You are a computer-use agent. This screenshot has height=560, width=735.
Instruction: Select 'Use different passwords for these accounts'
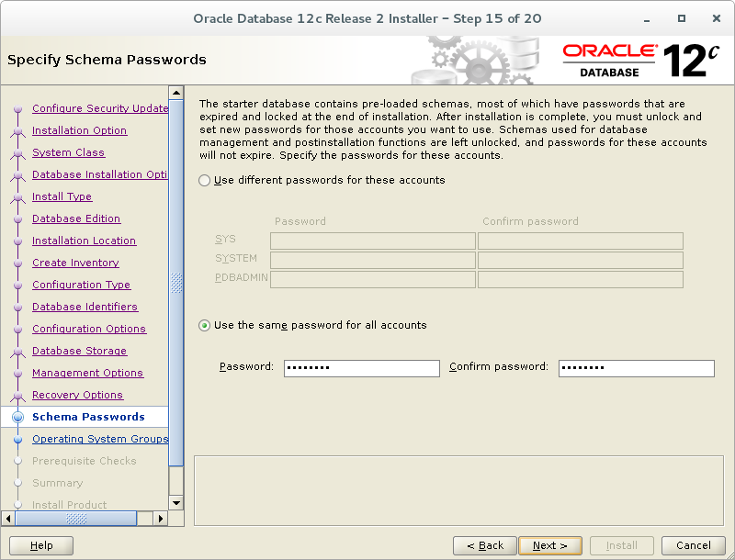(204, 180)
